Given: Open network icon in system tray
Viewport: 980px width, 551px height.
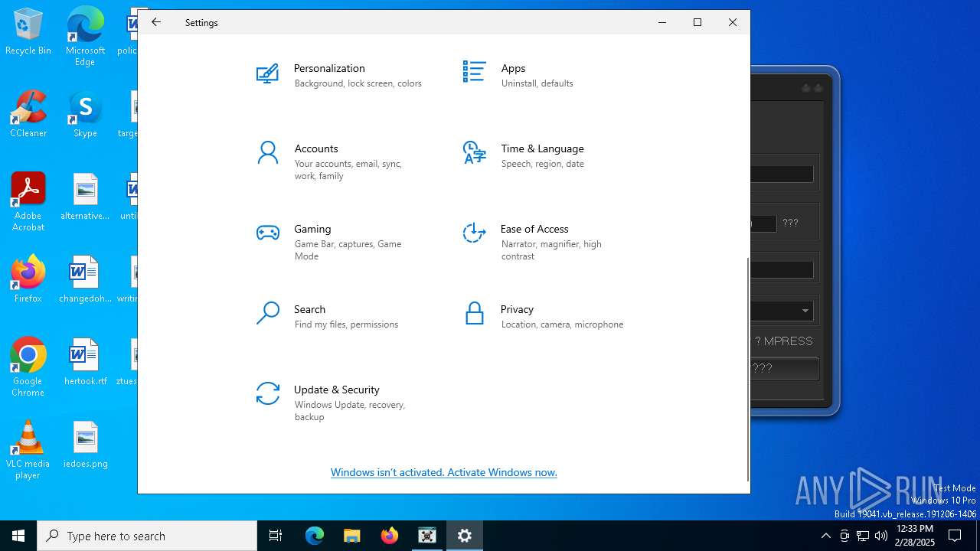Looking at the screenshot, I should pyautogui.click(x=862, y=536).
